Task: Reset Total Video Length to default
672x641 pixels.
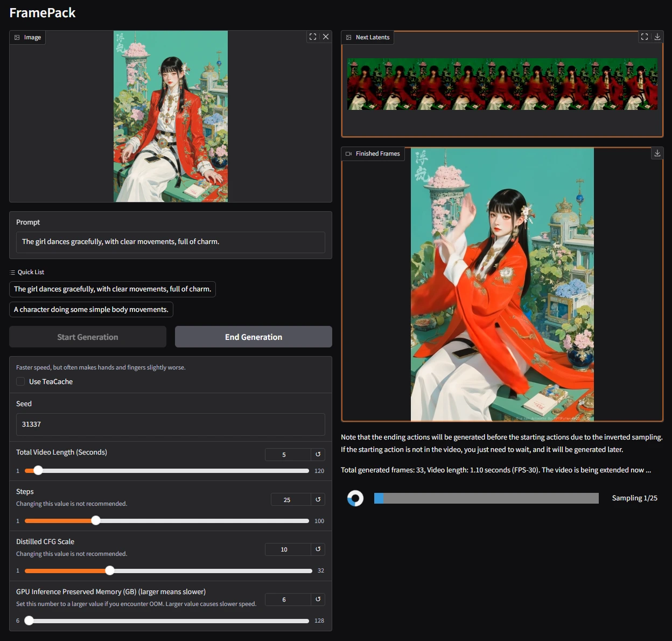Action: point(318,455)
